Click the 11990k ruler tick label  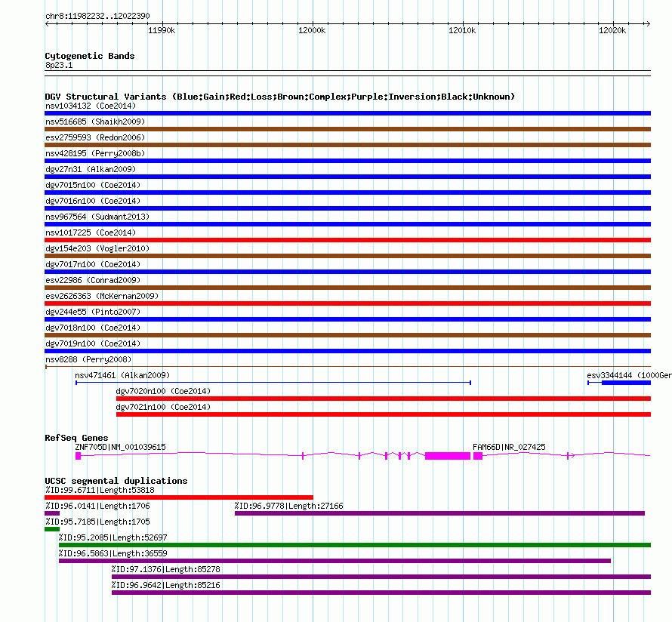[162, 30]
